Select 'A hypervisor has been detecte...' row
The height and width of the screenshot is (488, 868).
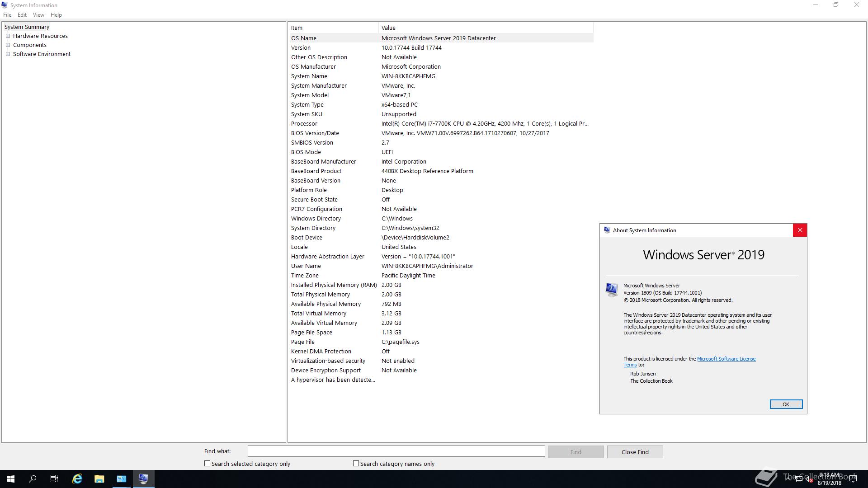pyautogui.click(x=441, y=380)
